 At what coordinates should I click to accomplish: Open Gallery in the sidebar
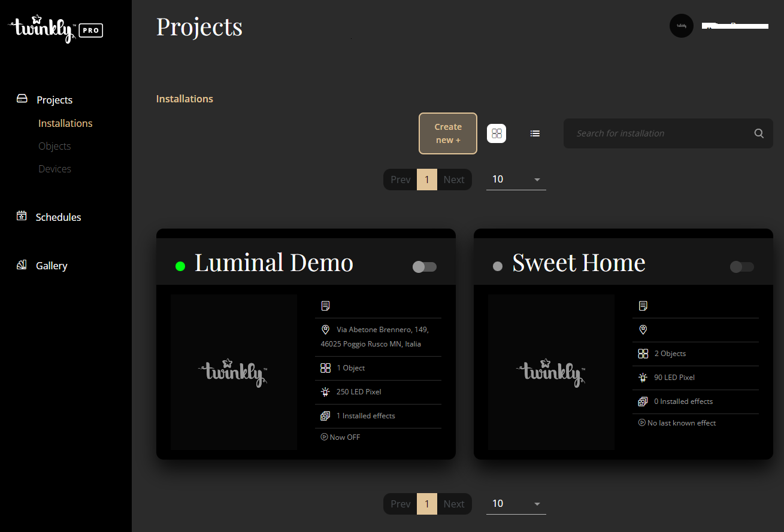[52, 266]
